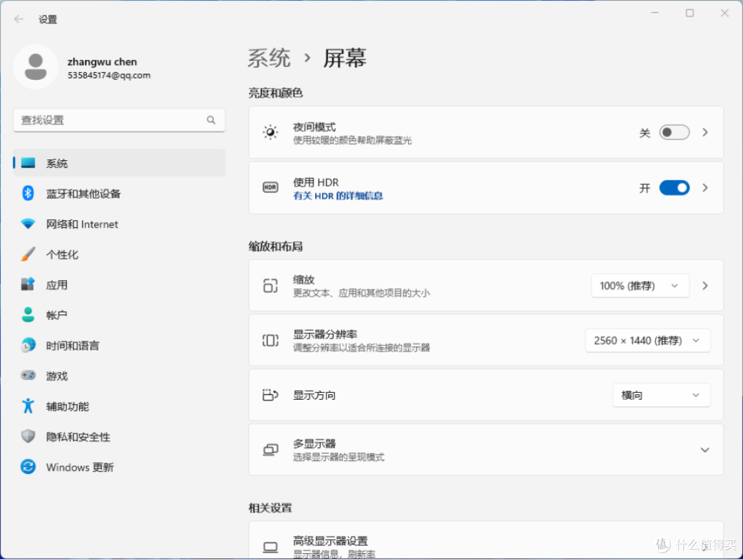The width and height of the screenshot is (743, 560).
Task: Click the 缩放 scale icon
Action: [270, 286]
